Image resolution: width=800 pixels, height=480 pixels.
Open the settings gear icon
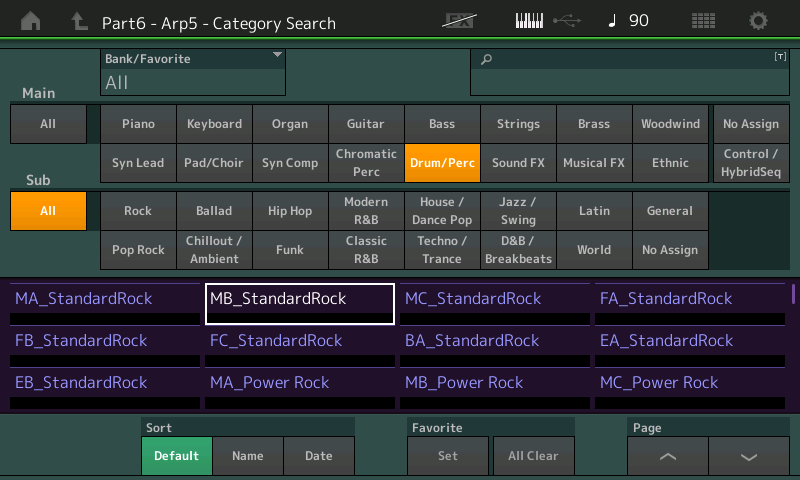point(759,21)
